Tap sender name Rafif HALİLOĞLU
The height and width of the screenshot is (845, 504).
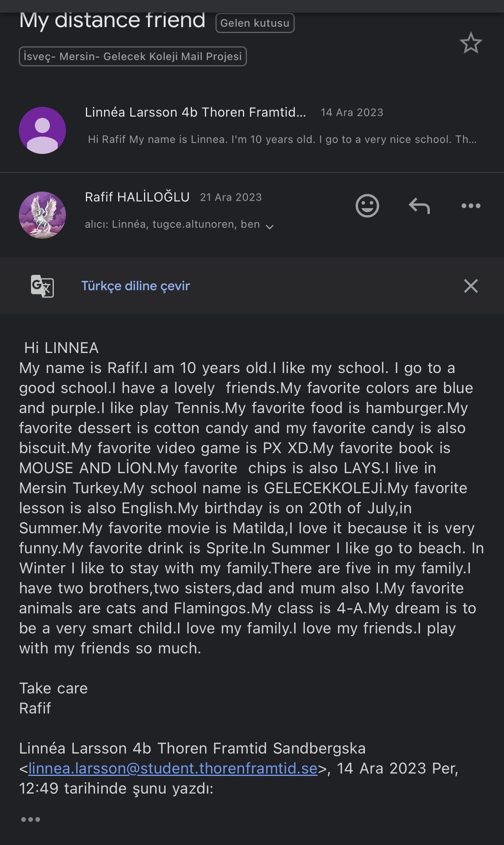tap(137, 197)
